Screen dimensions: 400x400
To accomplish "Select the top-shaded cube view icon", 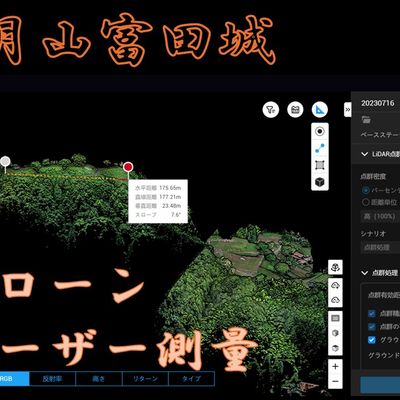I will pyautogui.click(x=335, y=348).
